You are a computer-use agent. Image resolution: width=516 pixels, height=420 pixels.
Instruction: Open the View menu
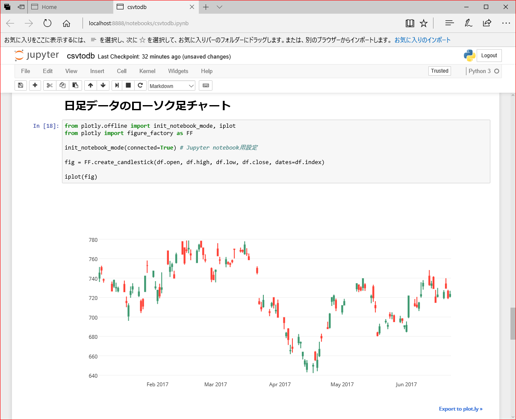tap(71, 71)
